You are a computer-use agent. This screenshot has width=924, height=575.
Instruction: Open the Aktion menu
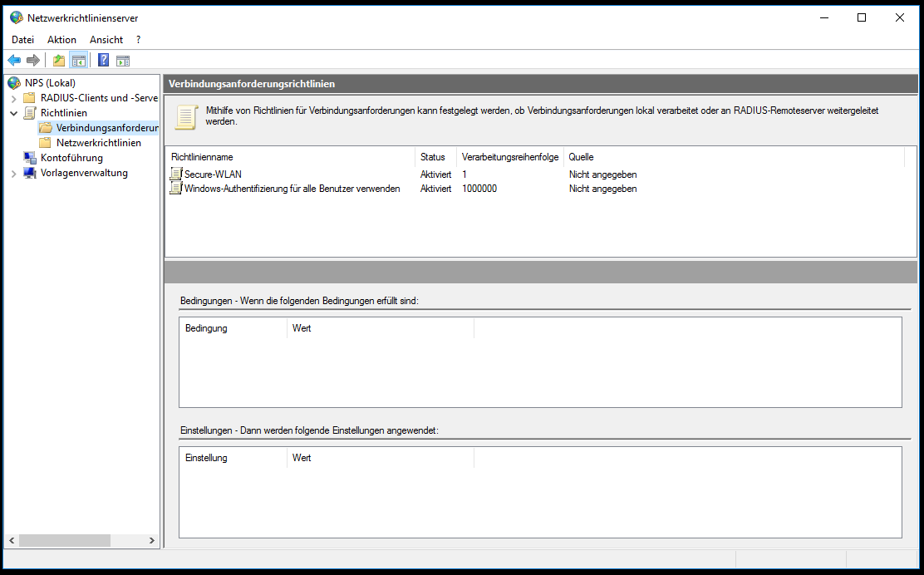click(61, 40)
